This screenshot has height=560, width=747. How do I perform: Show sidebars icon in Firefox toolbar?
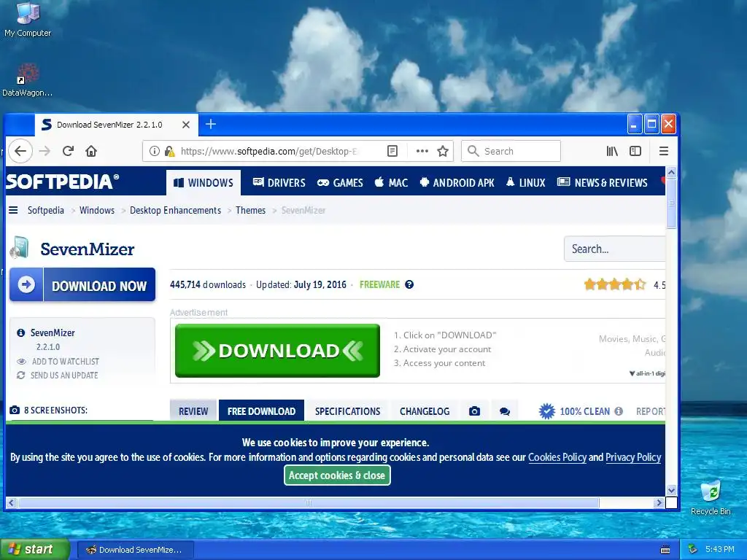[635, 151]
